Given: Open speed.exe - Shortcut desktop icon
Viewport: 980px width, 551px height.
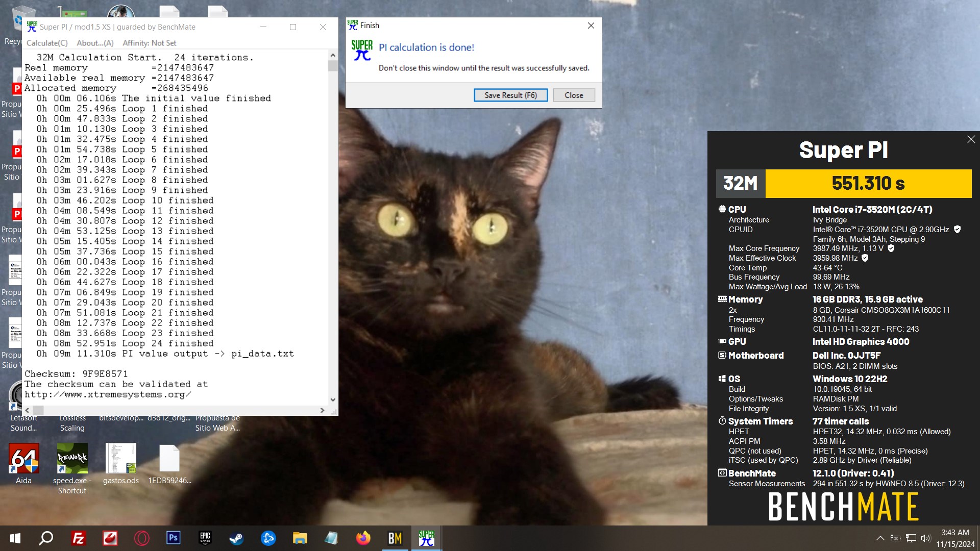Looking at the screenshot, I should pyautogui.click(x=72, y=469).
